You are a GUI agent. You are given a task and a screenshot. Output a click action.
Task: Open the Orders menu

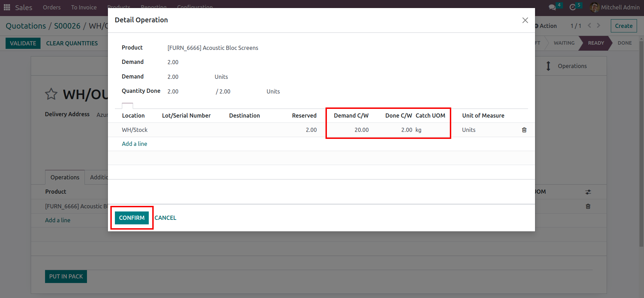[52, 7]
